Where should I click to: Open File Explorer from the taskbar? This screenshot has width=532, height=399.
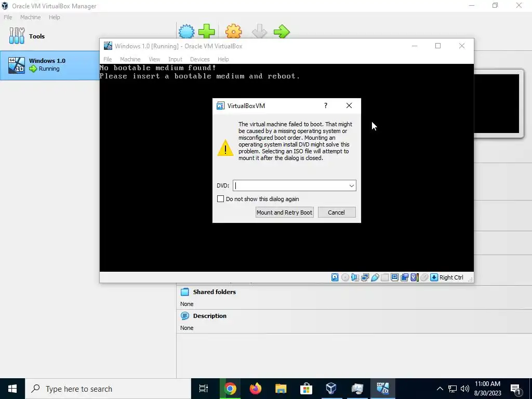281,389
